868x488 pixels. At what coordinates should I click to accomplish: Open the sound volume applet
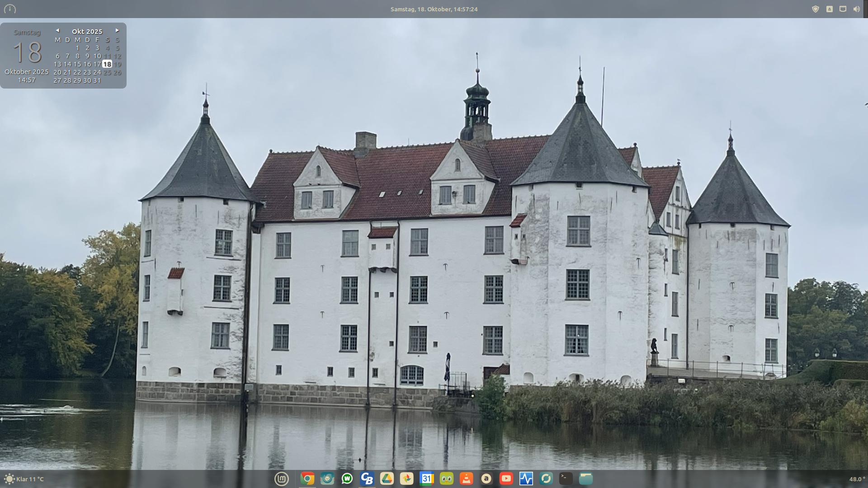tap(856, 9)
